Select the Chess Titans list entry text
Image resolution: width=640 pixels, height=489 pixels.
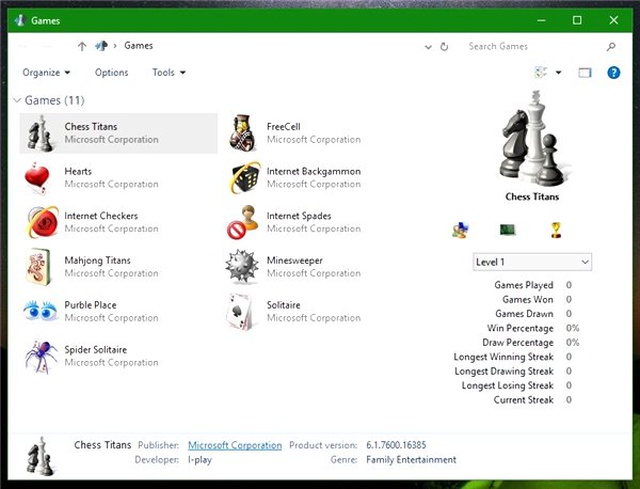point(91,127)
